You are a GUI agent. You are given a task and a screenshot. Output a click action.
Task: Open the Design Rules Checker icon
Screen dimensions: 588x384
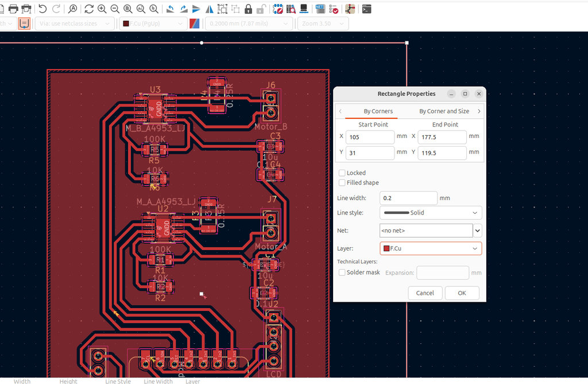pyautogui.click(x=335, y=9)
